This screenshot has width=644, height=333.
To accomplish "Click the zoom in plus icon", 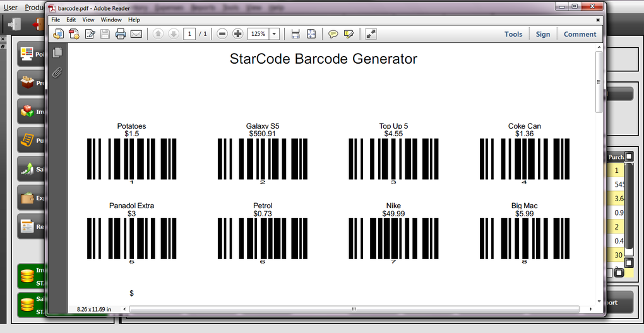I will click(x=238, y=34).
